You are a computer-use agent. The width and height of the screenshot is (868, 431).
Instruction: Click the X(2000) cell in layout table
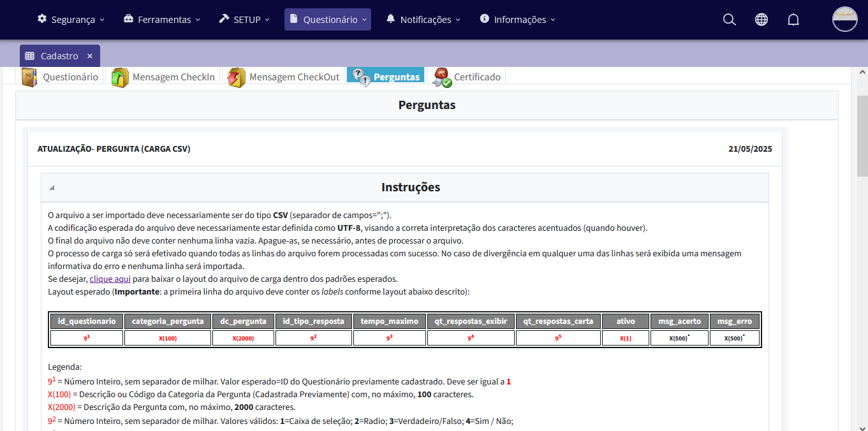[243, 338]
